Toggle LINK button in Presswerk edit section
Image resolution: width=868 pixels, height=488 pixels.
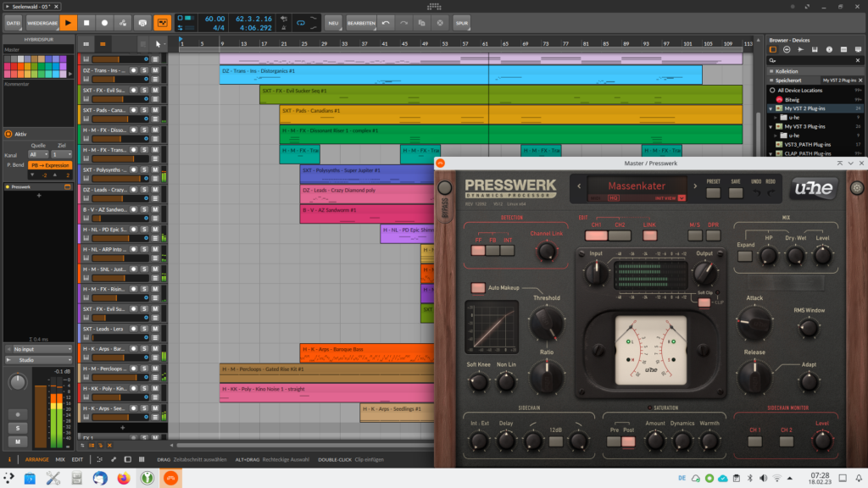point(649,236)
